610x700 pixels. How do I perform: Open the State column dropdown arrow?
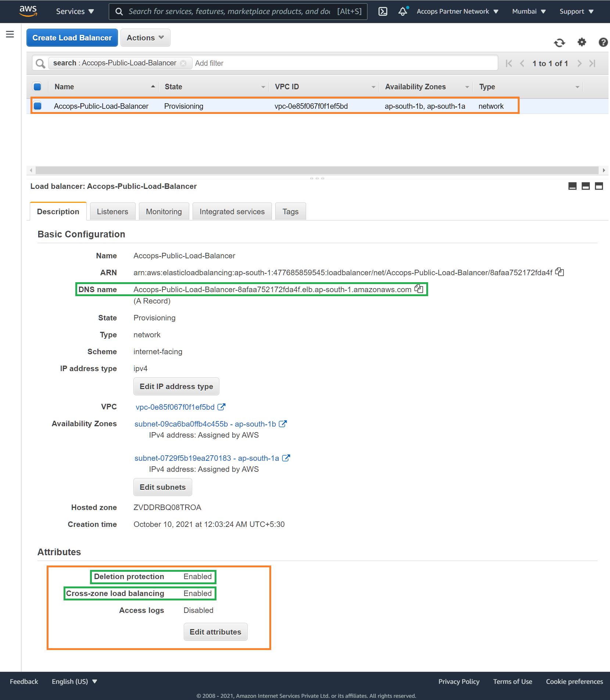pyautogui.click(x=263, y=87)
